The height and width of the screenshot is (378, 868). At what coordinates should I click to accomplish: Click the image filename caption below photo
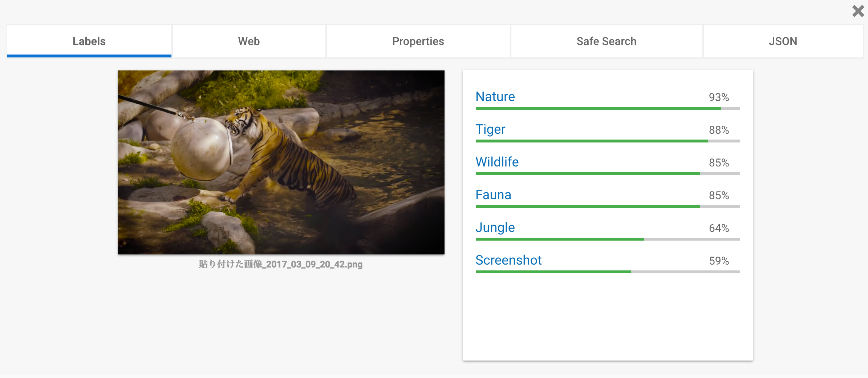pyautogui.click(x=281, y=264)
